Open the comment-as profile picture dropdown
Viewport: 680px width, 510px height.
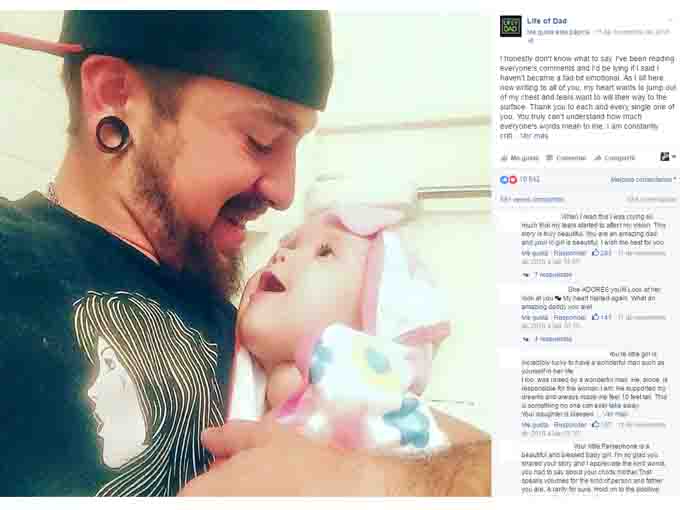coord(667,157)
